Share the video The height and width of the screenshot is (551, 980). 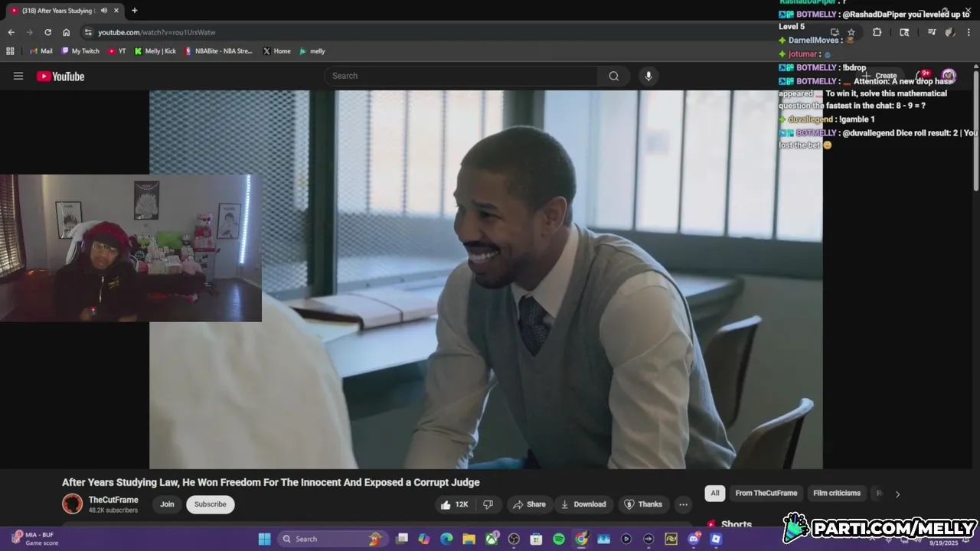click(x=529, y=504)
